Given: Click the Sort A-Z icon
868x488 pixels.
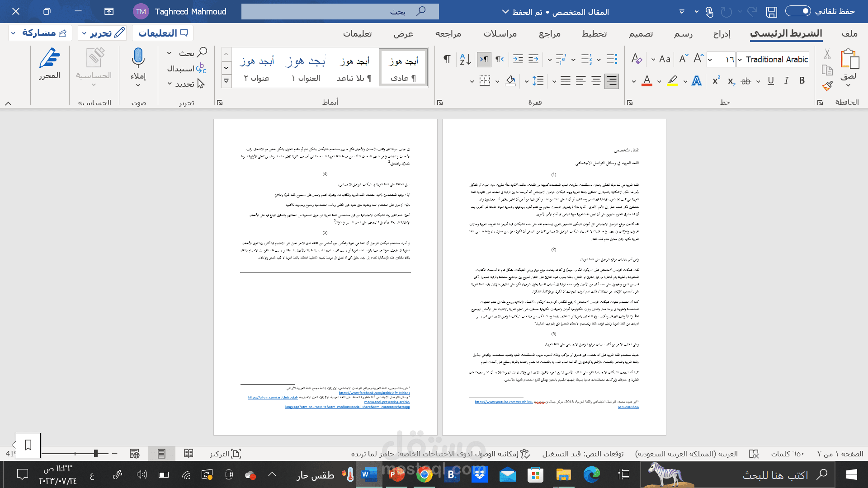Looking at the screenshot, I should pos(465,59).
